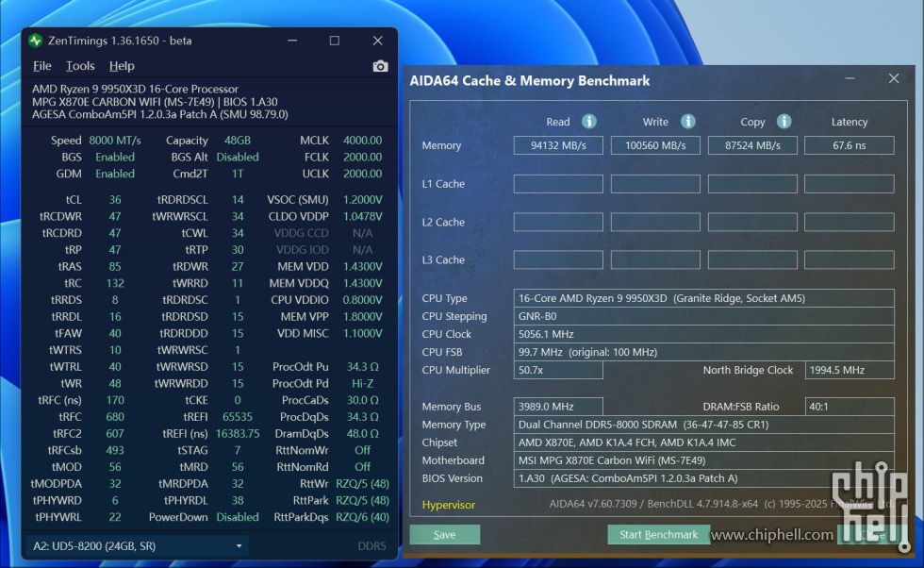This screenshot has width=924, height=568.
Task: Click the L3 Cache Latency result box
Action: pos(850,260)
